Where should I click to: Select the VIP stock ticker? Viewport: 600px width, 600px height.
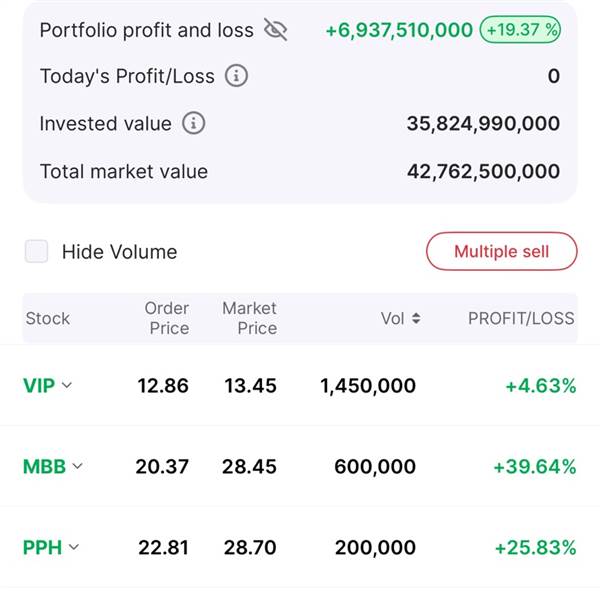(39, 385)
